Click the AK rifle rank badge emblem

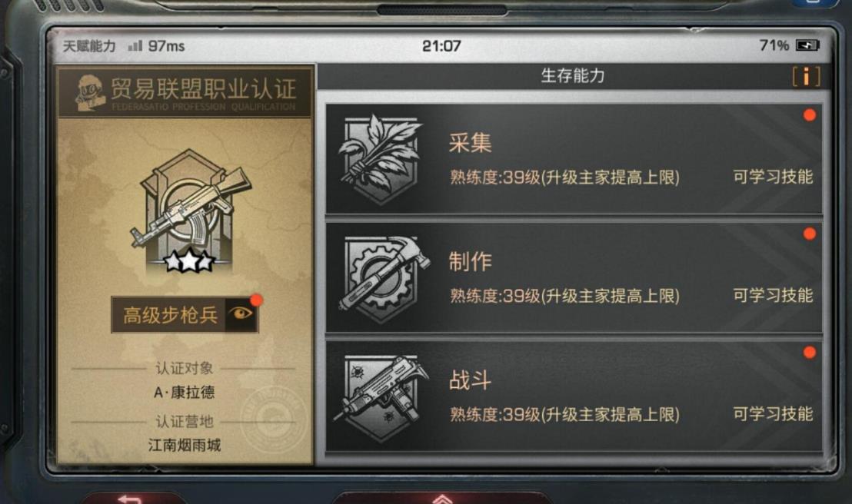tap(190, 209)
